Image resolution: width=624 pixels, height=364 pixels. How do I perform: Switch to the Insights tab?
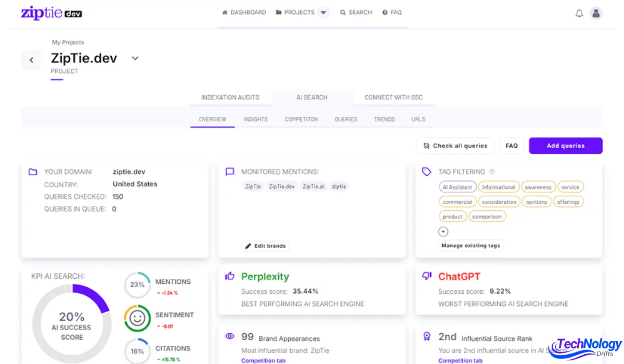[x=255, y=119]
